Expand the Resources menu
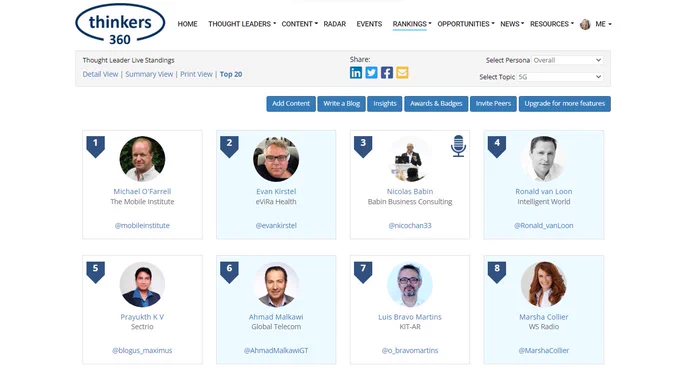 click(x=552, y=24)
